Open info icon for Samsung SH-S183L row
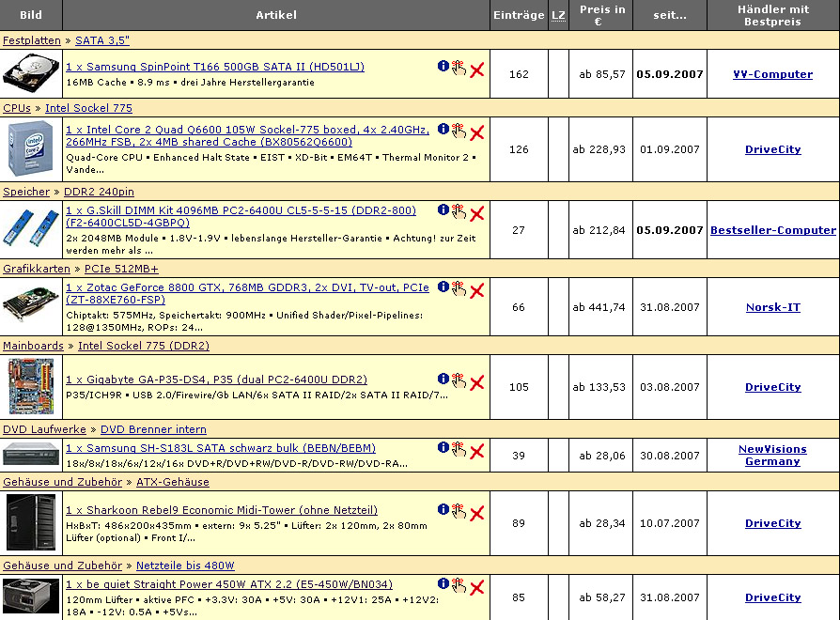The height and width of the screenshot is (620, 840). [443, 447]
